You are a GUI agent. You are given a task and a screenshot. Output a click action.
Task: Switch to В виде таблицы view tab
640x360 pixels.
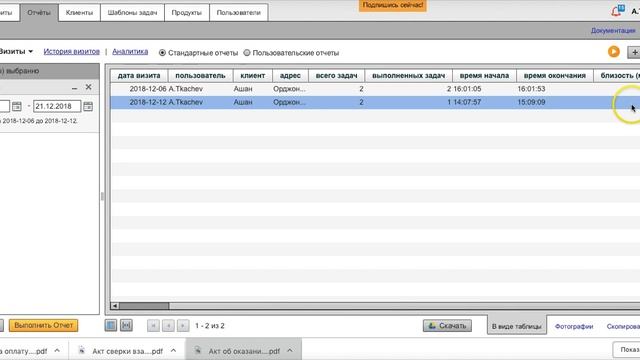point(516,326)
